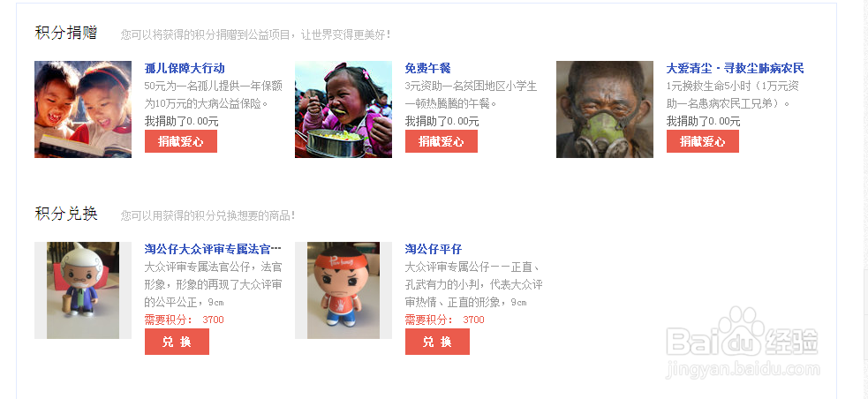The image size is (868, 399).
Task: Click the Baidu 经验 paw logo watermark
Action: tap(742, 333)
